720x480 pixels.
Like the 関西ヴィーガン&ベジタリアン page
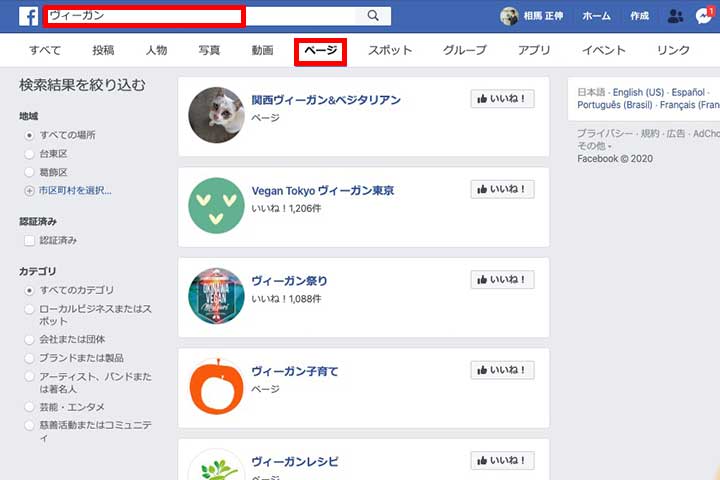tap(502, 99)
